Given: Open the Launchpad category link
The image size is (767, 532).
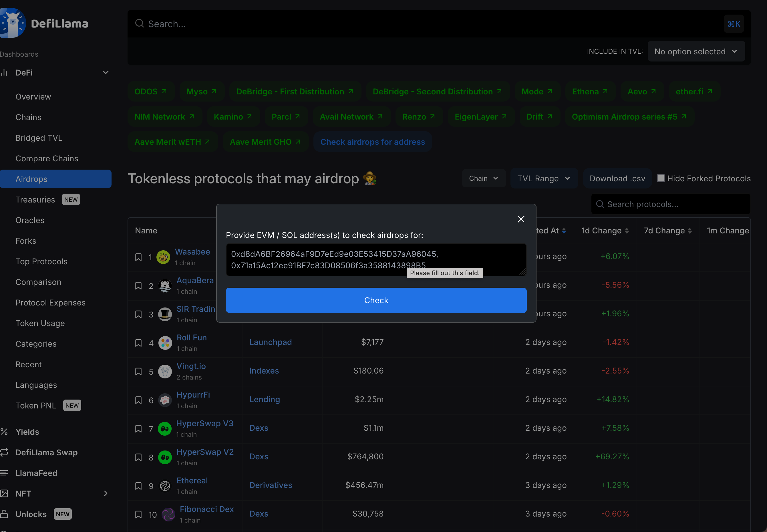Looking at the screenshot, I should click(270, 342).
